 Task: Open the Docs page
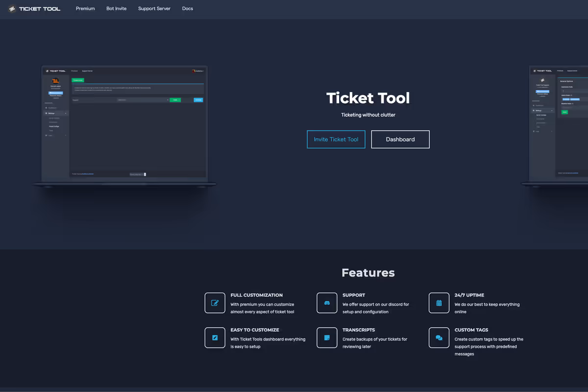[x=188, y=9]
